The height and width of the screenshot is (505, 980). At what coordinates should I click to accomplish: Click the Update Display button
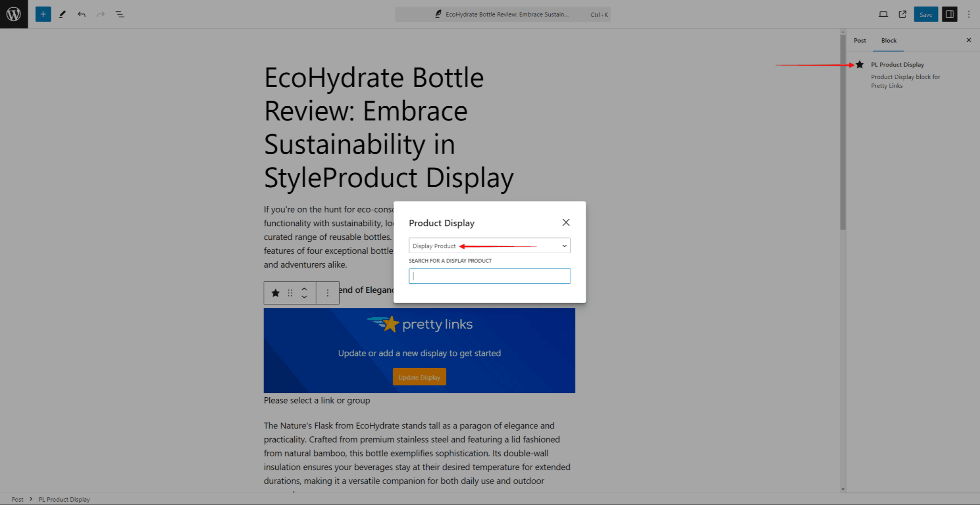tap(419, 377)
